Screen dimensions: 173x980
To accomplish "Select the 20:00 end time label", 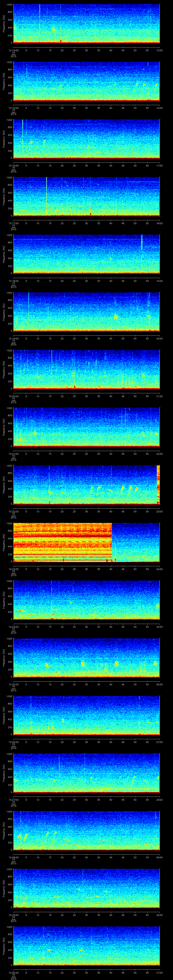I will [160, 339].
